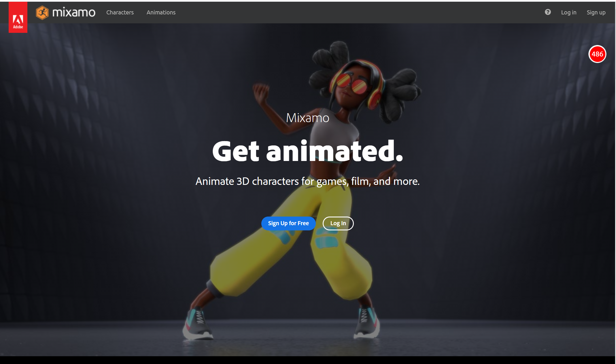Viewport: 616px width, 364px height.
Task: Click Sign up in the top navigation
Action: 596,12
